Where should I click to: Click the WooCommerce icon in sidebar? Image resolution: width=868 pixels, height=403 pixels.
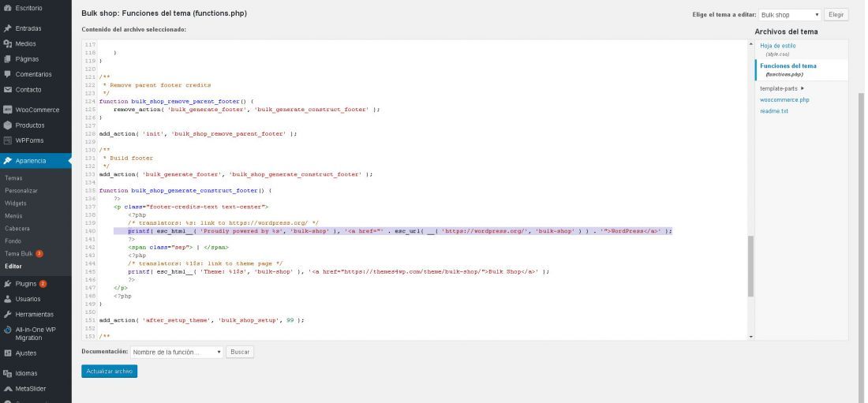coord(7,110)
